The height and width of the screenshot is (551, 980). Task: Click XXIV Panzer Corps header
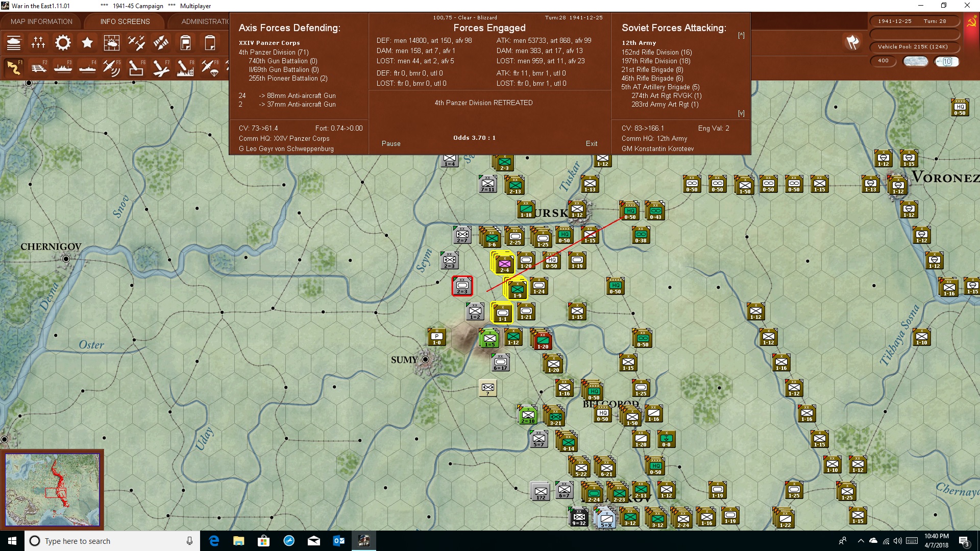coord(269,43)
